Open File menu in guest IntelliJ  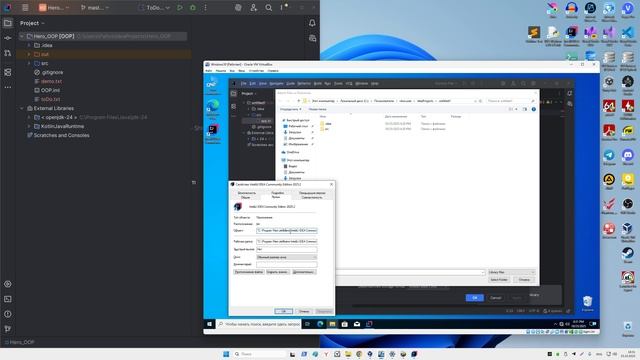[244, 83]
